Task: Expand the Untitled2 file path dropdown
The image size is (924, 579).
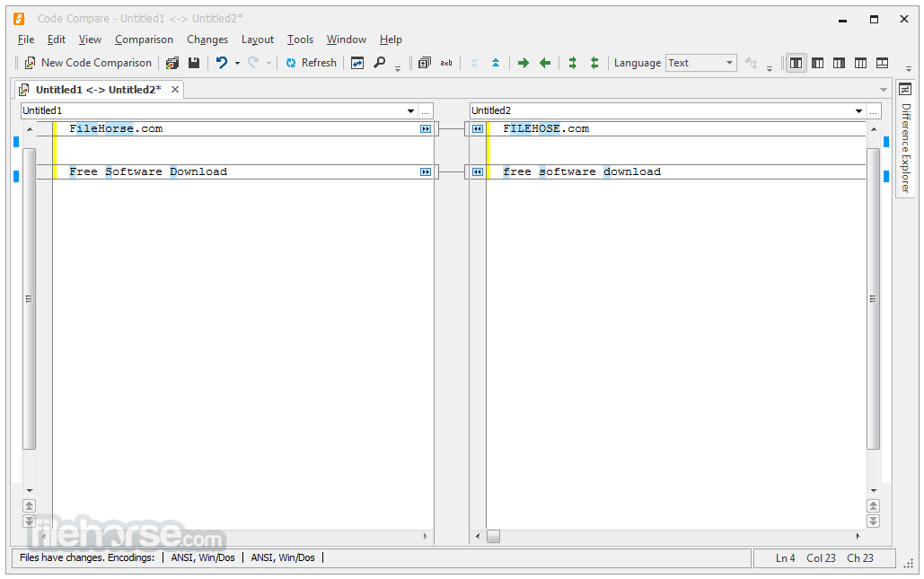Action: 858,110
